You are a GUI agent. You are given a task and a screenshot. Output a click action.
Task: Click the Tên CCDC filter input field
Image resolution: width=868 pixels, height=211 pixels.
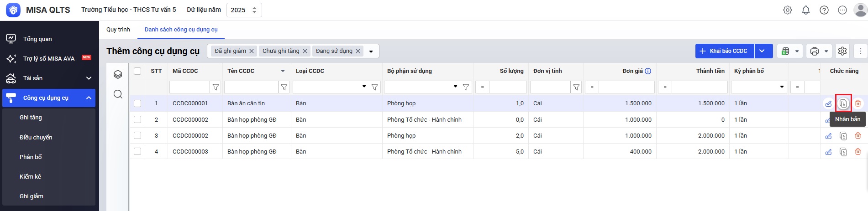tap(251, 87)
